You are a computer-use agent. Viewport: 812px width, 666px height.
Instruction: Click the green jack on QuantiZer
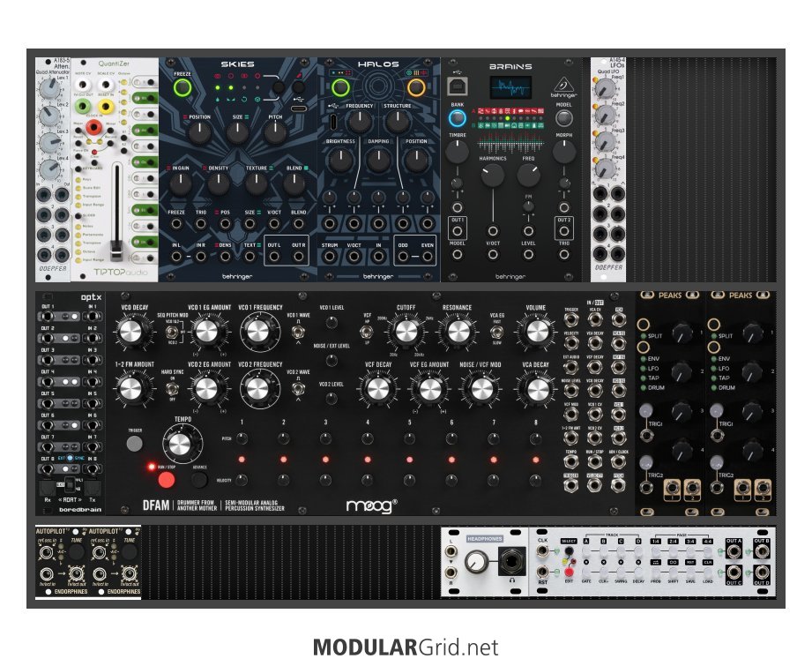click(83, 107)
